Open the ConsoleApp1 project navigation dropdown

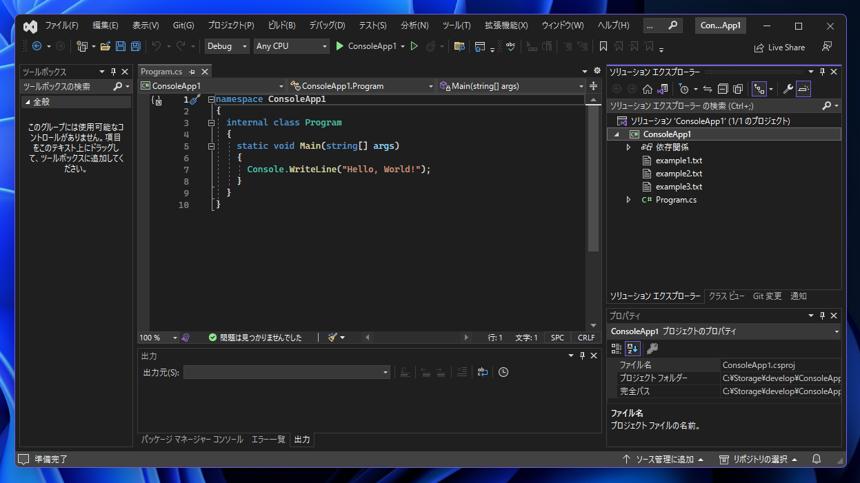pos(212,86)
